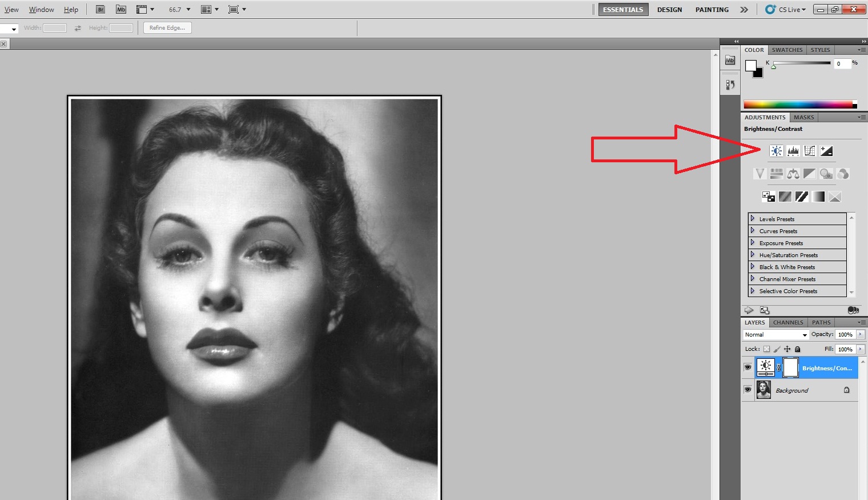The width and height of the screenshot is (868, 500).
Task: Select the Hue/Saturation adjustment icon
Action: [x=776, y=173]
